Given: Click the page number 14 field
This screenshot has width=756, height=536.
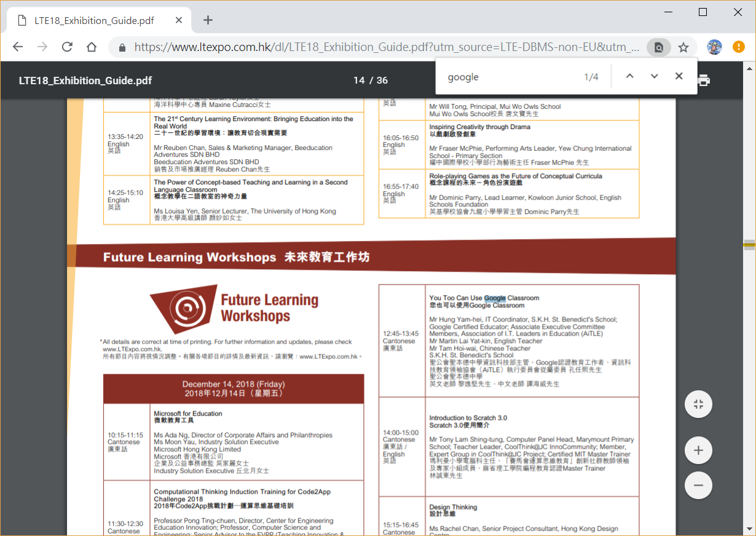Looking at the screenshot, I should click(359, 81).
